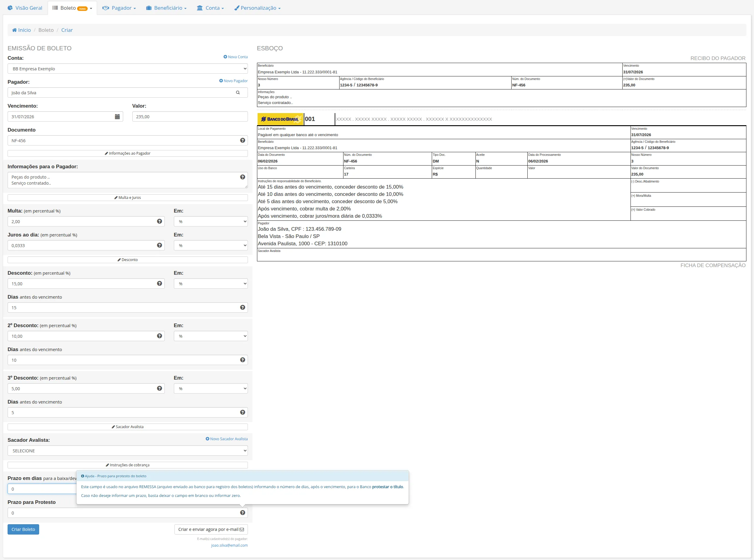
Task: Toggle the Sacador Avalista section bar
Action: tap(127, 427)
